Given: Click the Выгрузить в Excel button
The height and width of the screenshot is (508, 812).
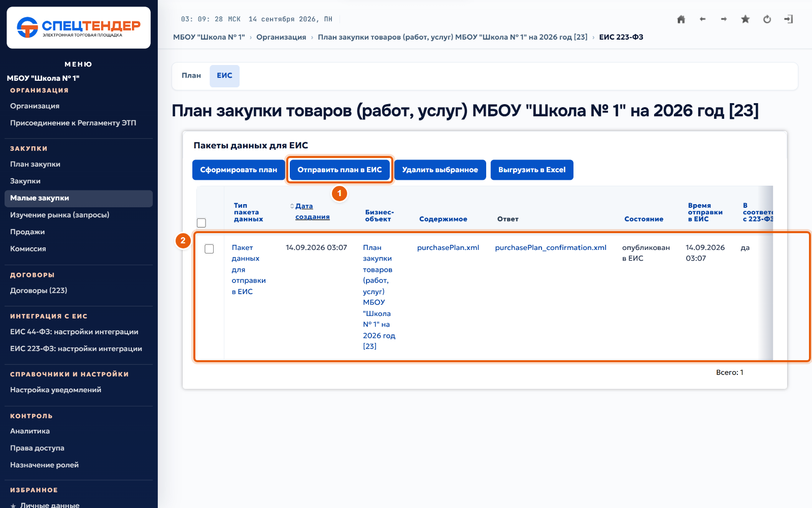Looking at the screenshot, I should tap(532, 170).
